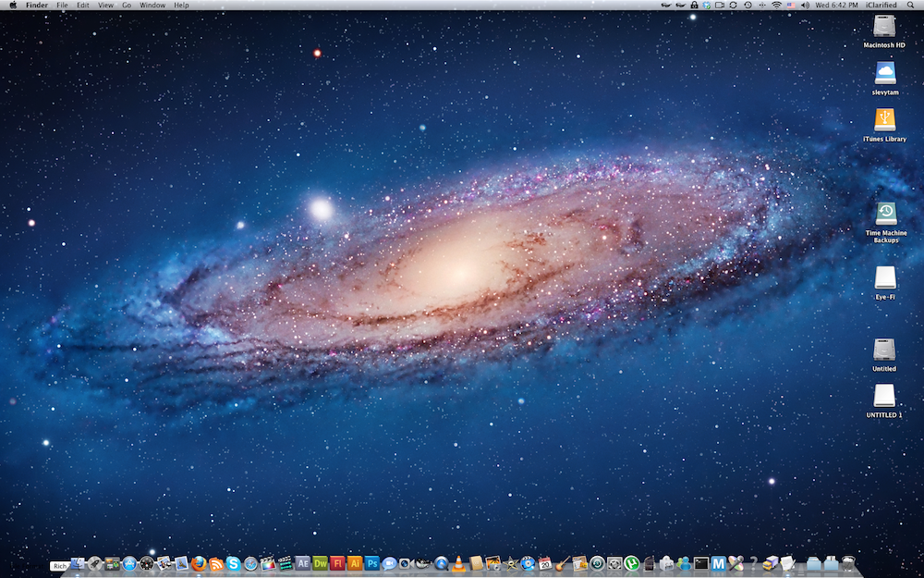The height and width of the screenshot is (578, 924).
Task: Launch VLC traffic cone icon
Action: 458,563
